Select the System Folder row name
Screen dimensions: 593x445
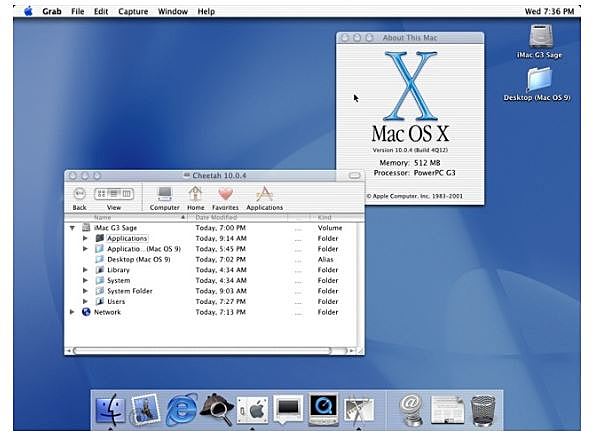(x=130, y=291)
